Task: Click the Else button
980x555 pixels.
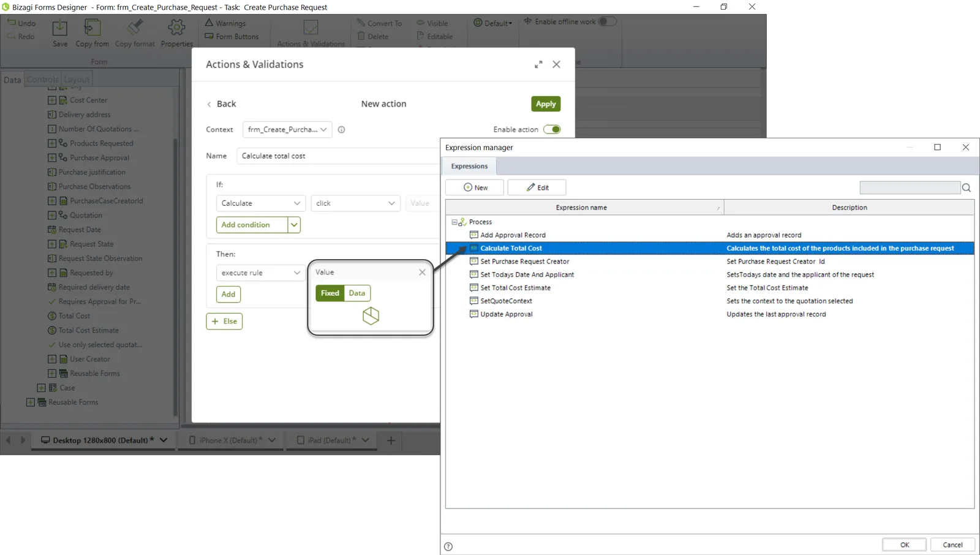Action: point(224,321)
